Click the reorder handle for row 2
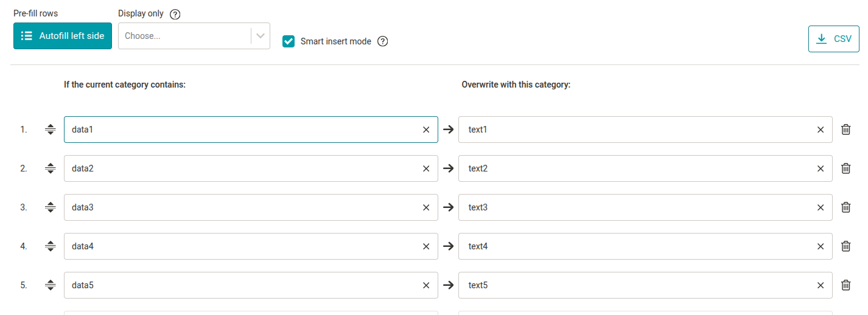 point(51,168)
